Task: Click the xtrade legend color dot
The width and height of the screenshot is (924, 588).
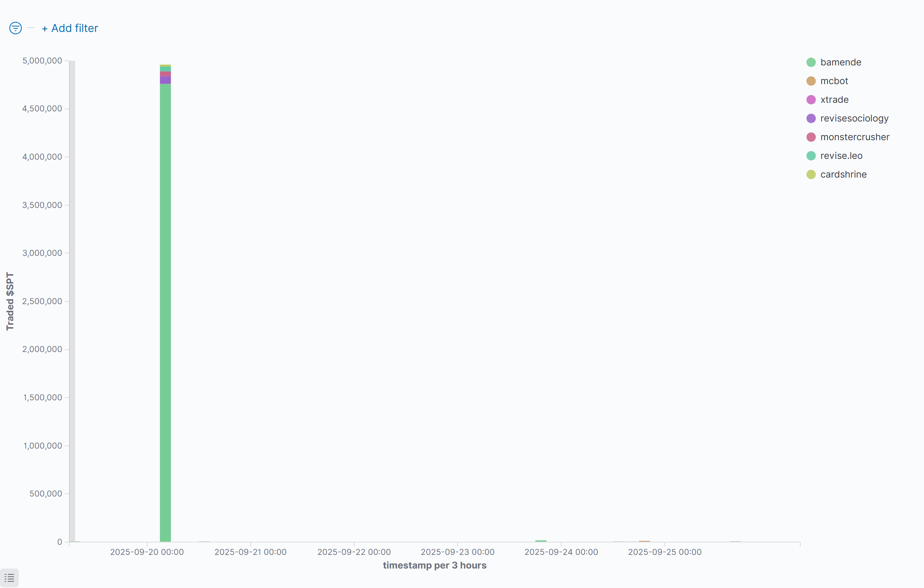Action: coord(811,100)
